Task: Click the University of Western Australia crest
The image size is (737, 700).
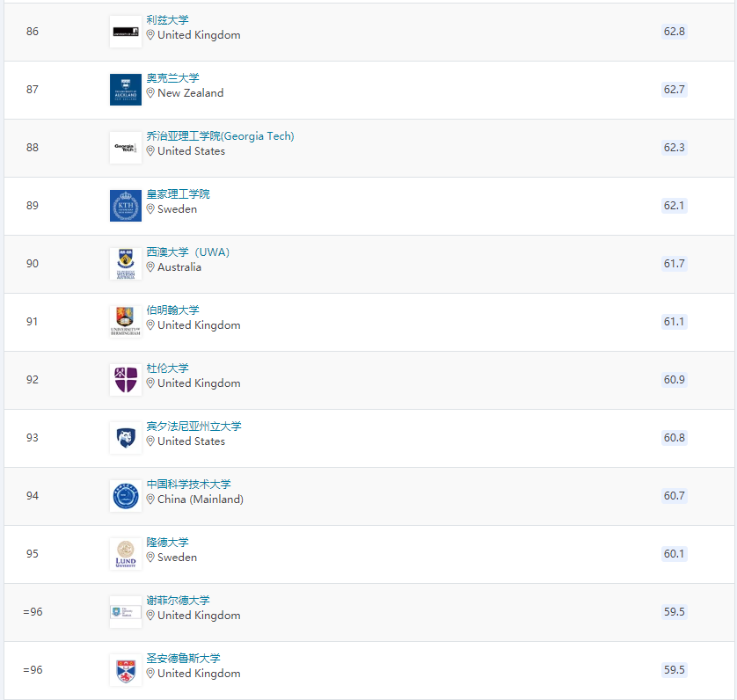Action: [x=126, y=264]
